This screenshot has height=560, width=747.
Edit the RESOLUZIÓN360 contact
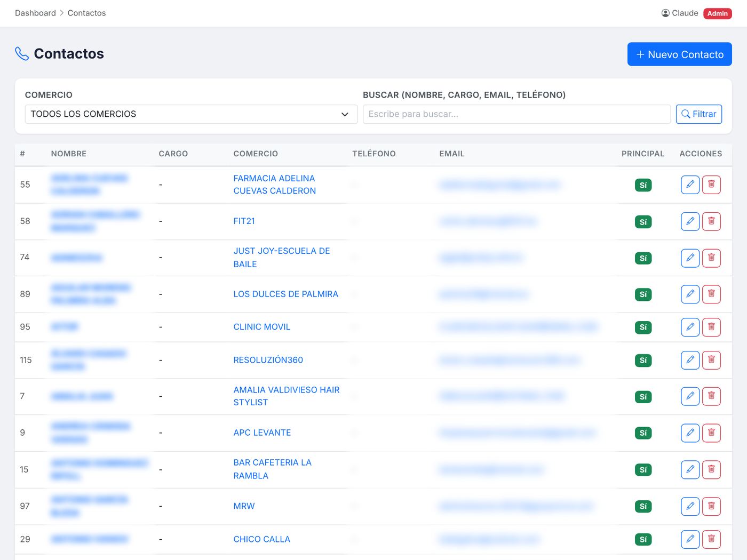pos(690,360)
